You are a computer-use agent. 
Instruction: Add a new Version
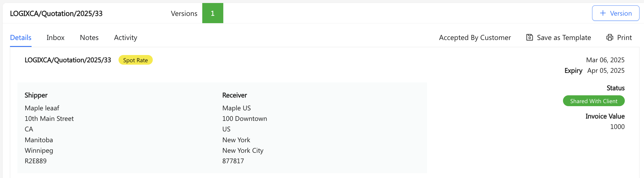[615, 13]
